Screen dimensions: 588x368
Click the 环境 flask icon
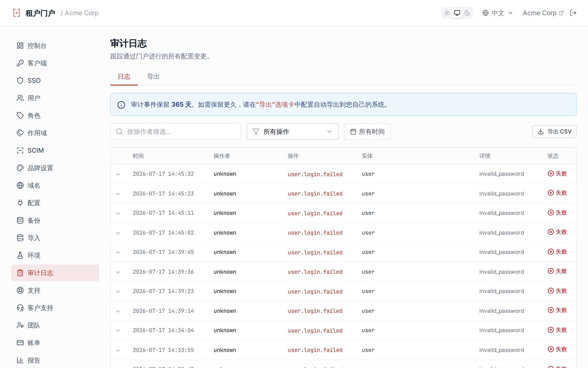pos(20,255)
